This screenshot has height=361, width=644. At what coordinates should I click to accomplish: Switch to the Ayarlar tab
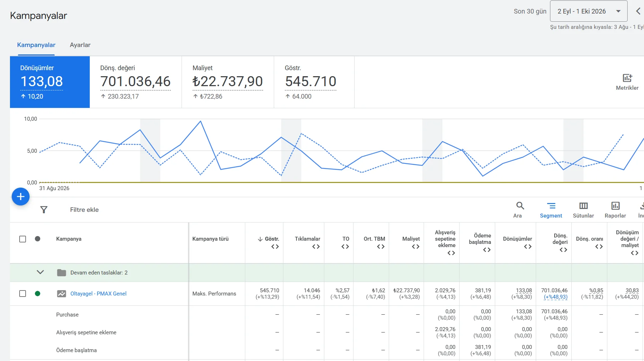point(80,45)
